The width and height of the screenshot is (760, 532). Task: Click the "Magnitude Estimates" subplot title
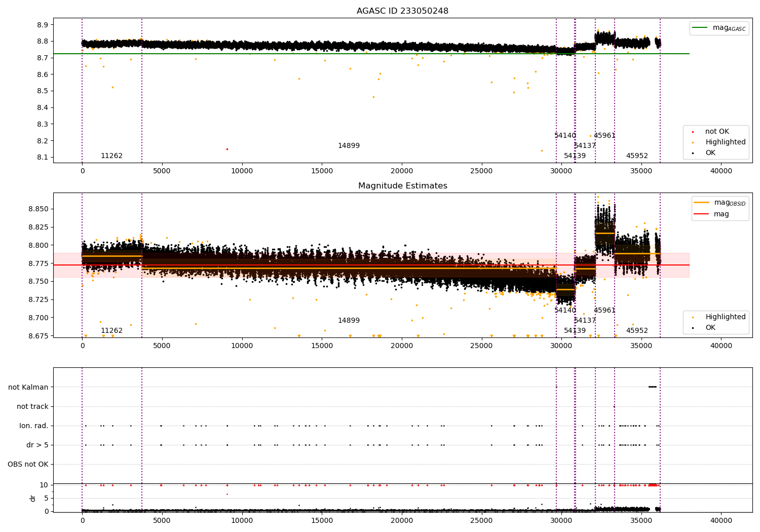(402, 185)
